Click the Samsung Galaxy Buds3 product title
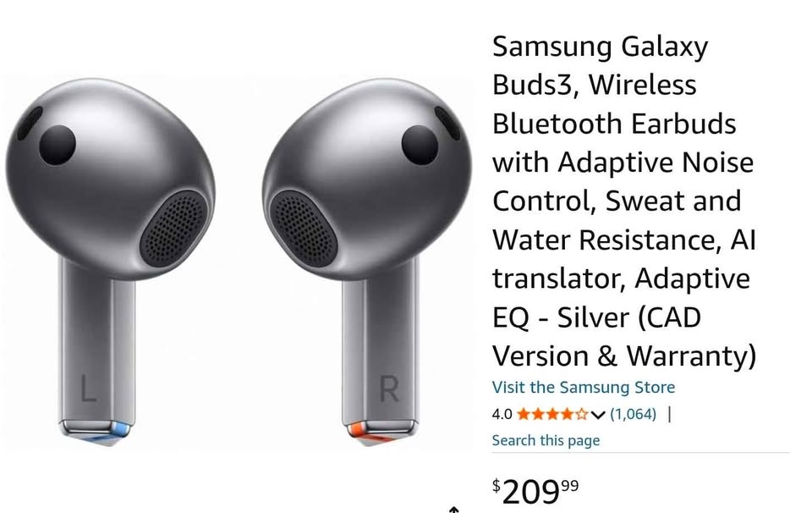This screenshot has height=513, width=812. click(x=624, y=201)
